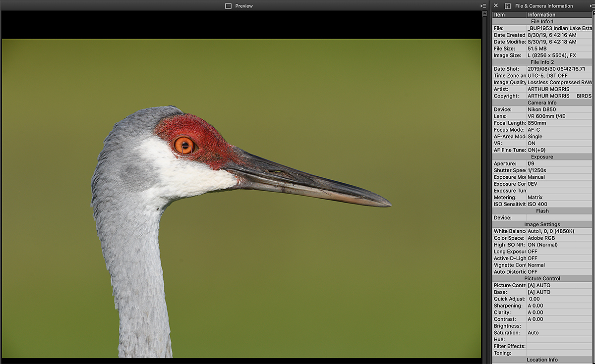Screen dimensions: 595x364
Task: Select the Quick Adjust value 0.00
Action: [535, 299]
